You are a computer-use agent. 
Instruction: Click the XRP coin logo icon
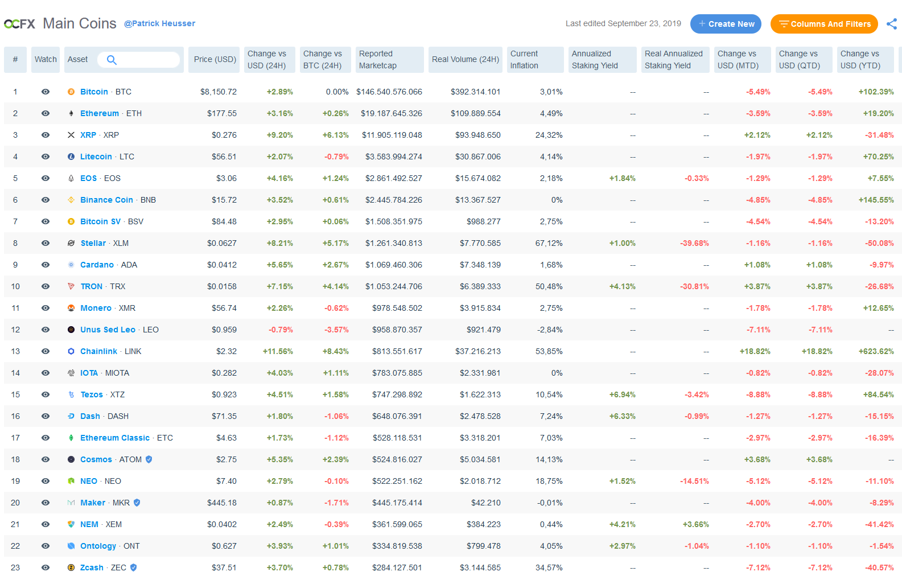(71, 135)
